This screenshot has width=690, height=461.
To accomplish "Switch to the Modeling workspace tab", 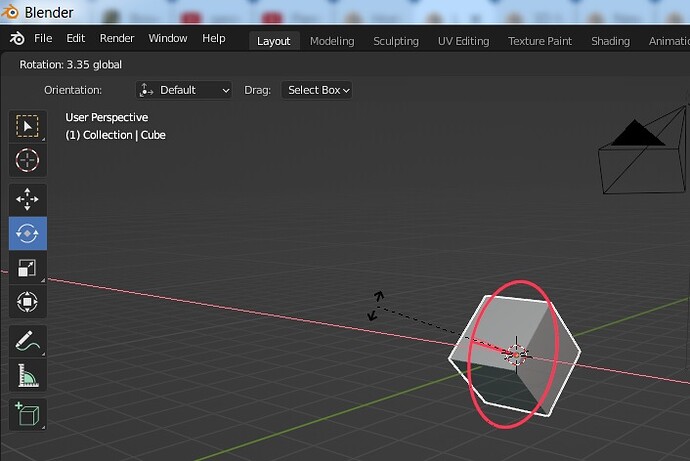I will click(x=332, y=41).
